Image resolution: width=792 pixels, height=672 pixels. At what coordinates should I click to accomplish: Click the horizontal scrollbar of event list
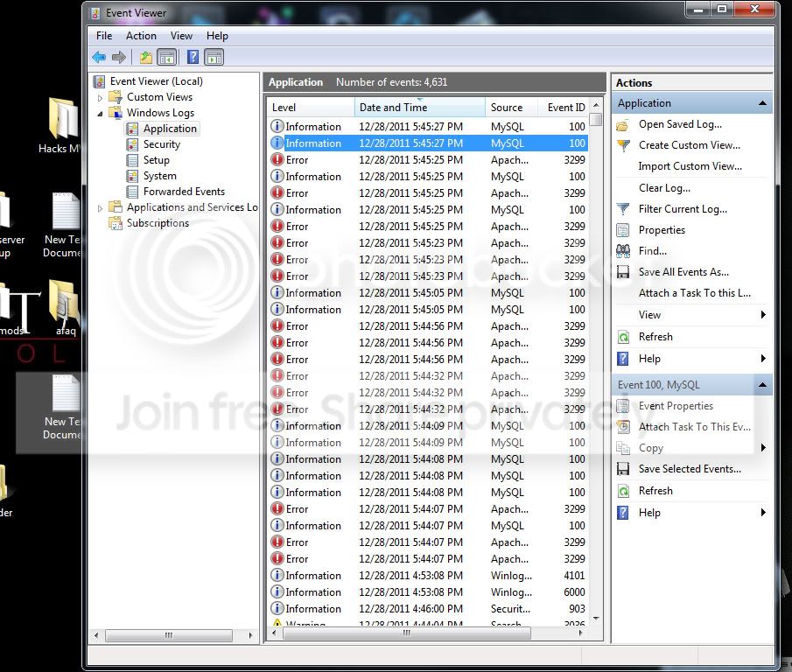427,633
